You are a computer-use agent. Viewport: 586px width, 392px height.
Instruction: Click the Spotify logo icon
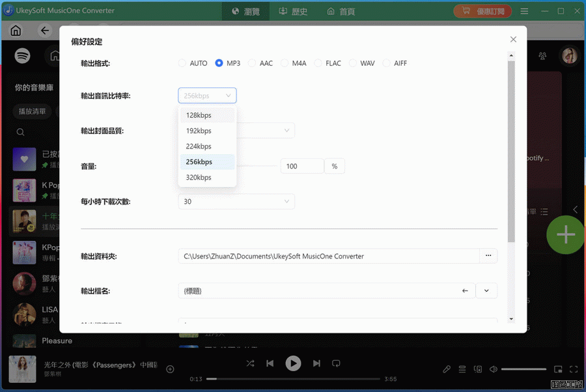pyautogui.click(x=23, y=56)
